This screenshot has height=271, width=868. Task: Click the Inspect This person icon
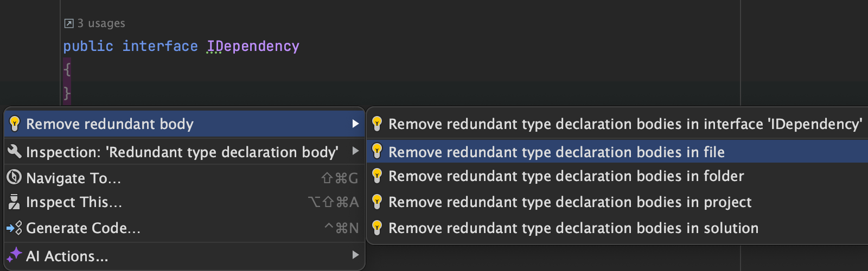click(15, 202)
